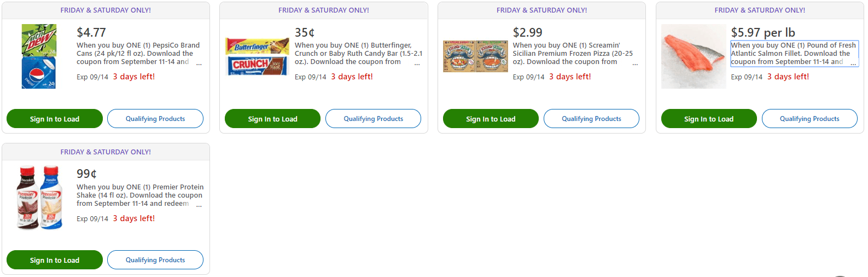This screenshot has width=868, height=277.
Task: Expand the Premier Protein description ellipsis
Action: pyautogui.click(x=199, y=205)
